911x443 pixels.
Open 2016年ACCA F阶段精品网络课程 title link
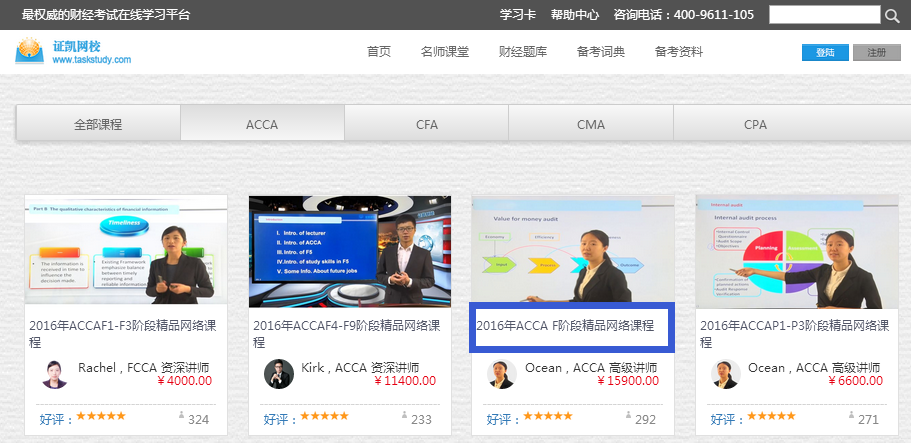(x=565, y=326)
